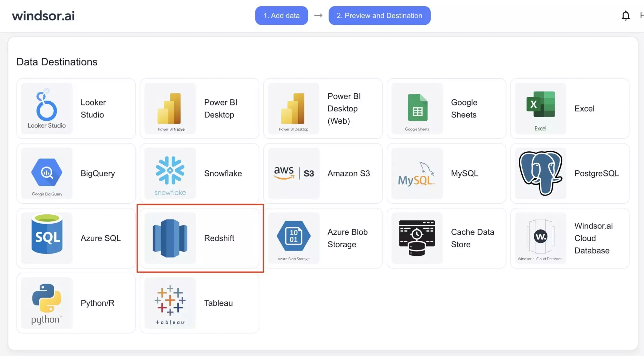Choose the MySQL label text

464,173
